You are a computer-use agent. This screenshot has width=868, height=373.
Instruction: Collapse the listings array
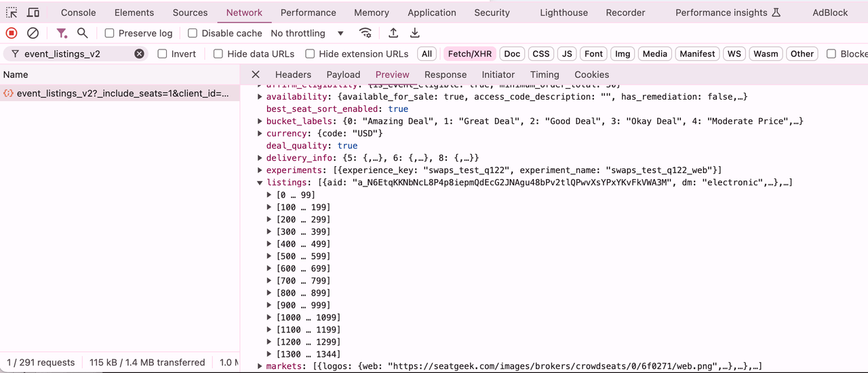point(260,182)
